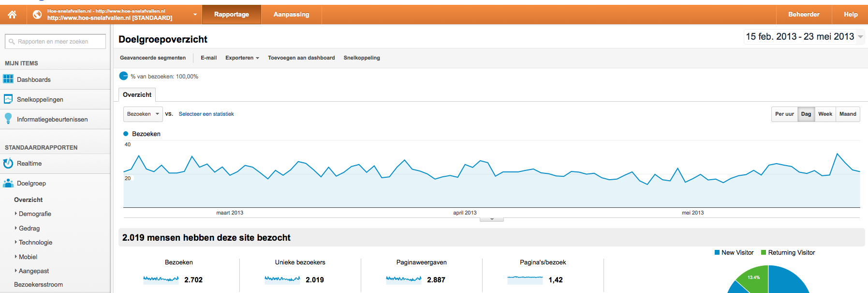The image size is (868, 293).
Task: Click the Informatiegebeurtenissen lightbulb icon
Action: point(8,119)
